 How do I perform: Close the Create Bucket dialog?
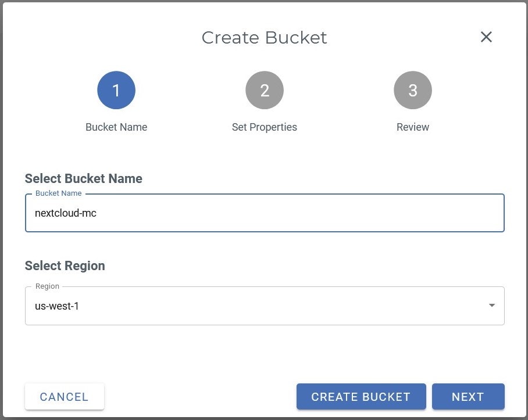coord(486,37)
